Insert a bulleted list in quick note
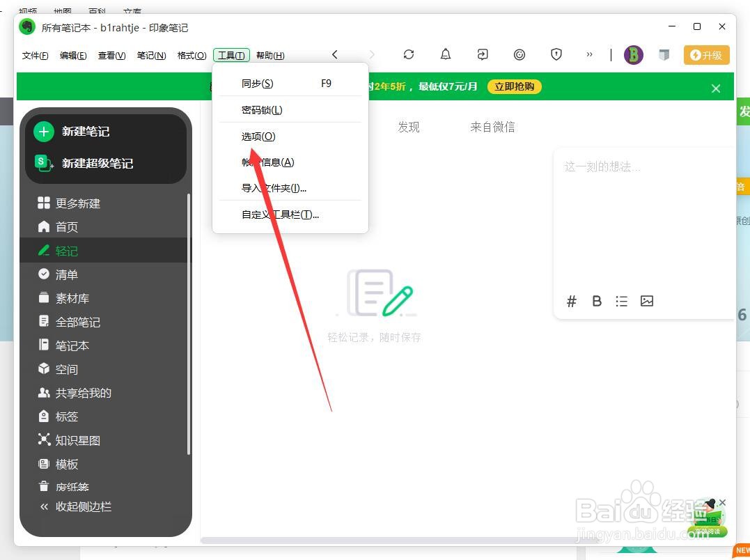This screenshot has width=750, height=560. (x=621, y=302)
